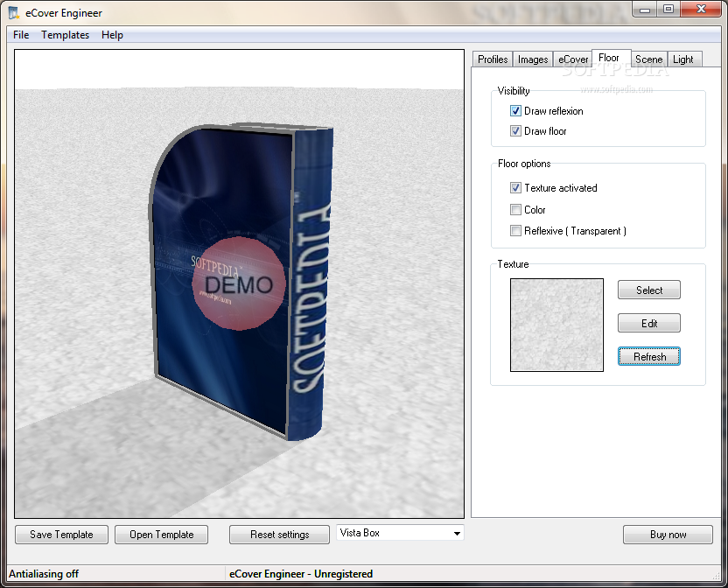728x588 pixels.
Task: Maximize the eCover Engineer window
Action: pos(668,10)
